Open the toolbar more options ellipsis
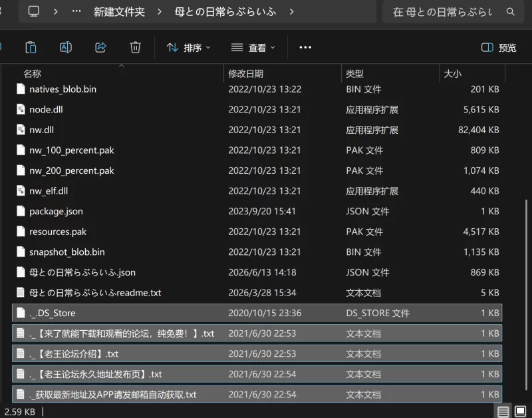 pos(305,47)
